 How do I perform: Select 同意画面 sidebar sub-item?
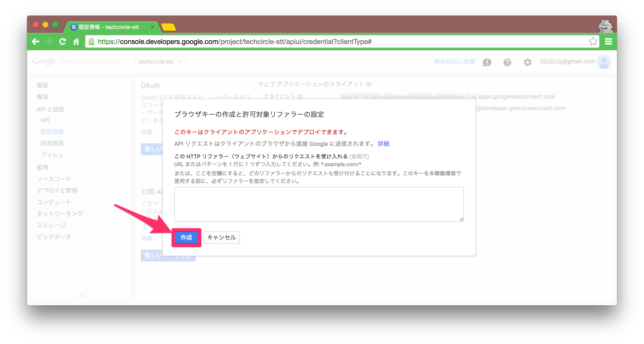[x=52, y=143]
